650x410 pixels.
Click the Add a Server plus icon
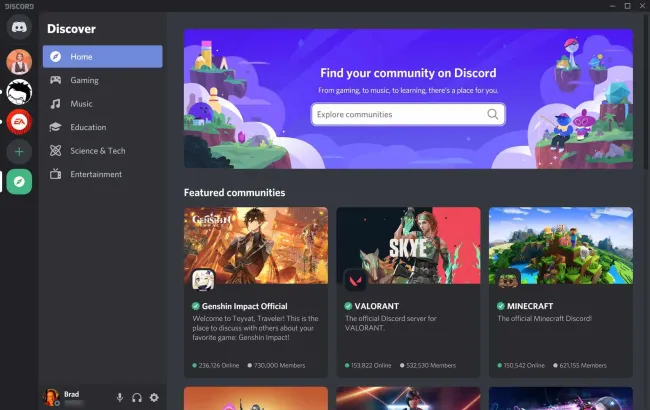(19, 152)
